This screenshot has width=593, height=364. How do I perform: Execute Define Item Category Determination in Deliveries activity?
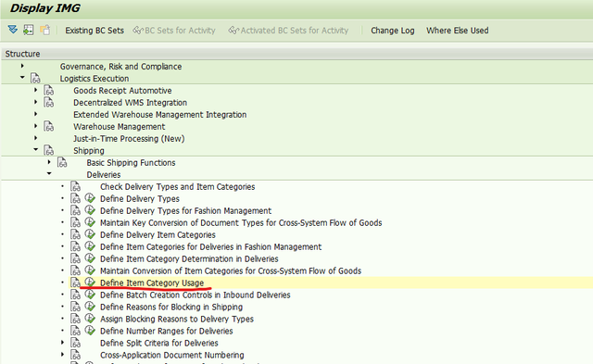[x=90, y=258]
